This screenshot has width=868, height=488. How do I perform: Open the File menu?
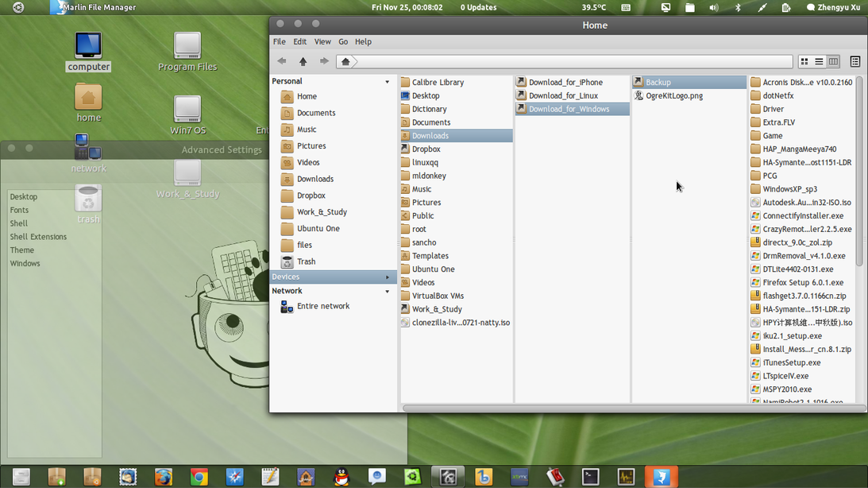coord(279,41)
